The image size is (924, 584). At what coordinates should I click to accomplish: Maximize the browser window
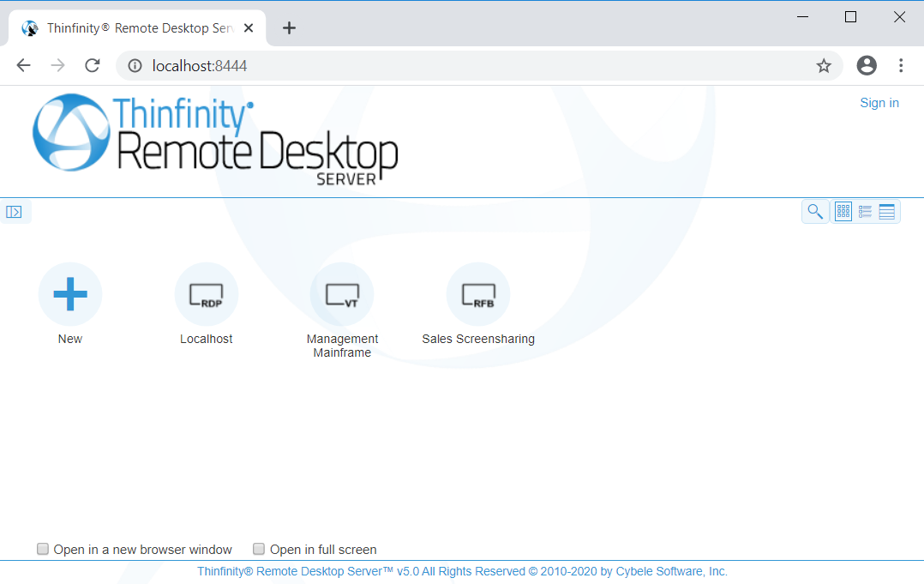(x=850, y=17)
